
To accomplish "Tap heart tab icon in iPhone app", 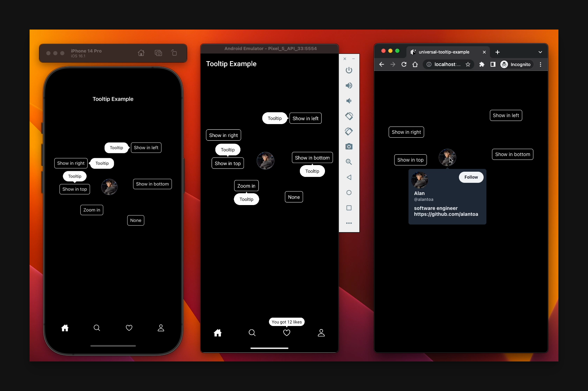I will [x=129, y=328].
